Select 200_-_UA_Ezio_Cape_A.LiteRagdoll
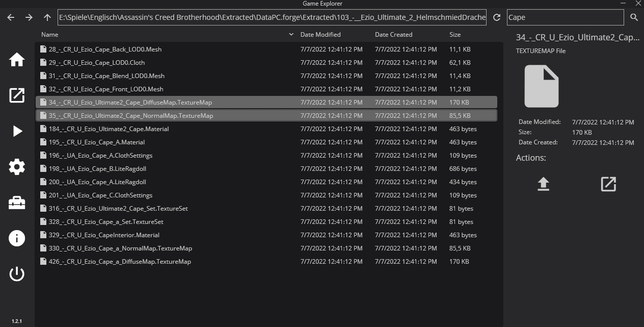 pos(266,182)
